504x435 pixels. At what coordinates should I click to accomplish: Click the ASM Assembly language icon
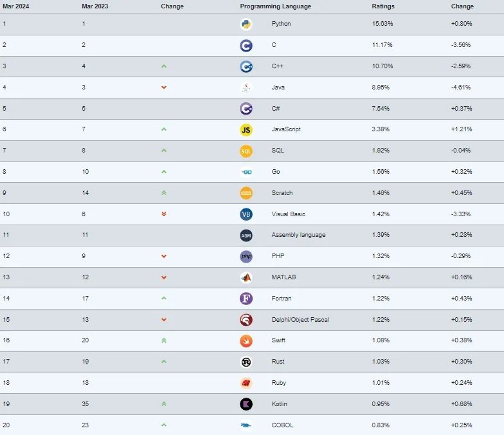pos(246,236)
